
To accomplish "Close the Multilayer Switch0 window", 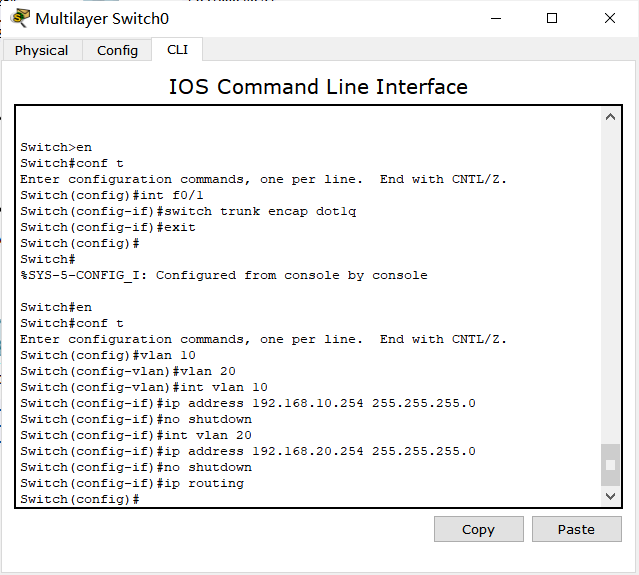I will 610,18.
